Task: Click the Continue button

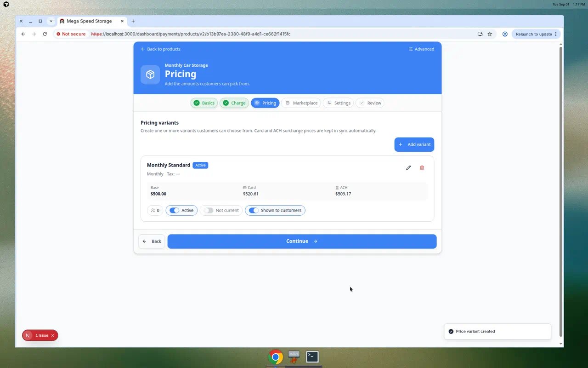Action: tap(302, 241)
